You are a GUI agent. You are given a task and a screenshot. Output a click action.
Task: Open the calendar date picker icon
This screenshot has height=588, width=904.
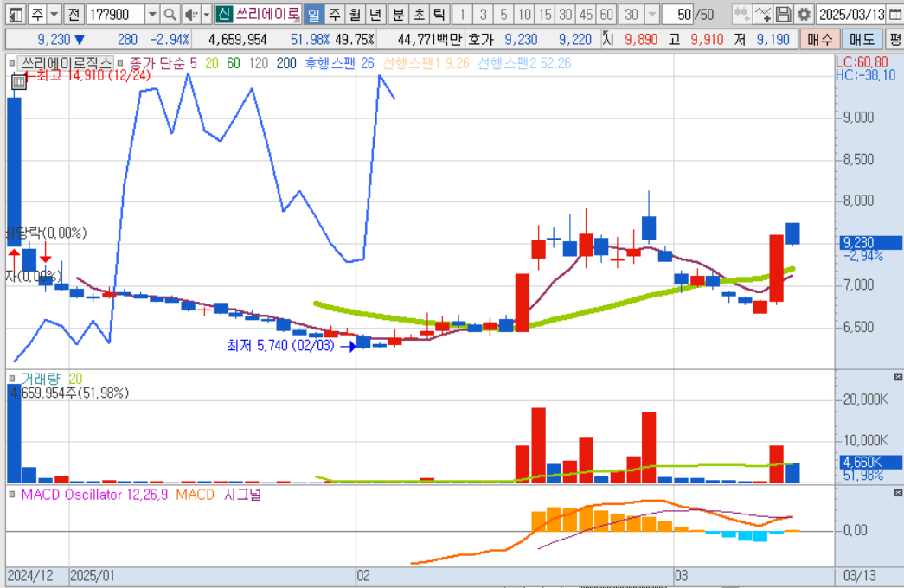point(894,15)
